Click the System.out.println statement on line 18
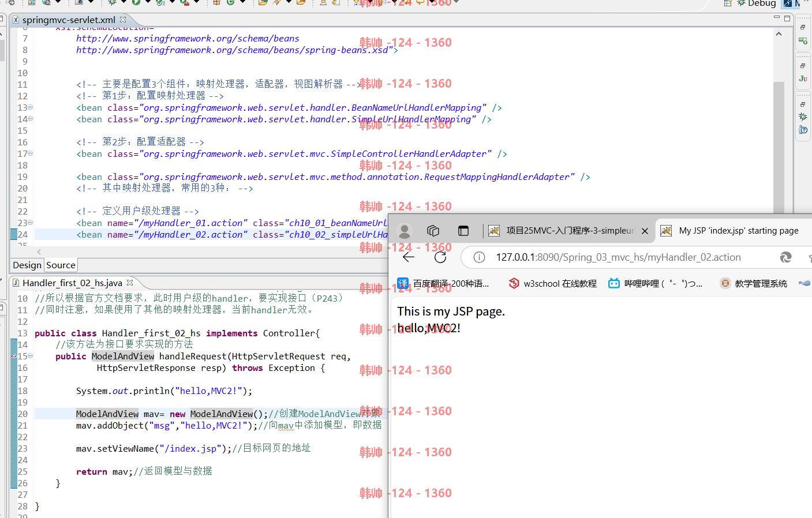The image size is (812, 518). 164,391
